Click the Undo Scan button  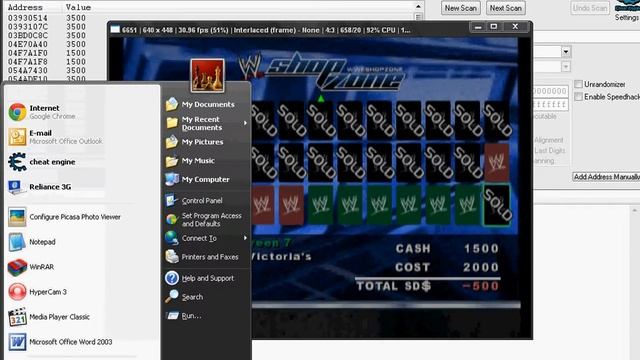click(590, 8)
